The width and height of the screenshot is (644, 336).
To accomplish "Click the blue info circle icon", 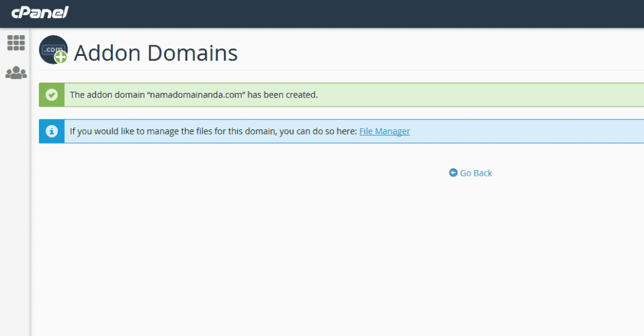I will coord(52,131).
